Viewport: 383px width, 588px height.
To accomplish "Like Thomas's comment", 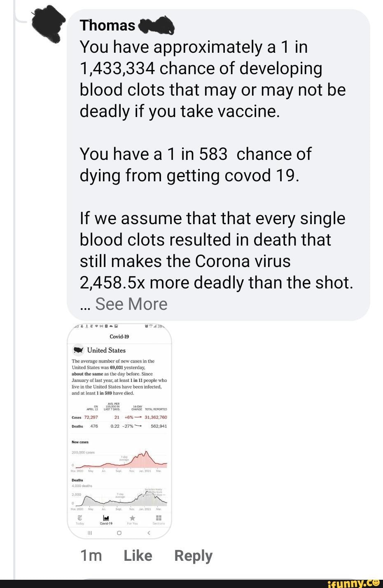I will (138, 556).
